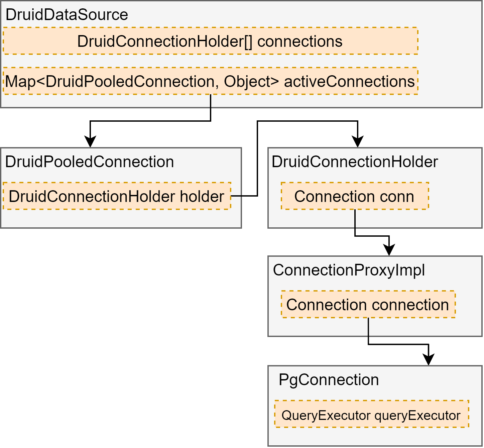The image size is (484, 448).
Task: Click arrowhead pointing into DruidPooledConnection box
Action: 90,141
